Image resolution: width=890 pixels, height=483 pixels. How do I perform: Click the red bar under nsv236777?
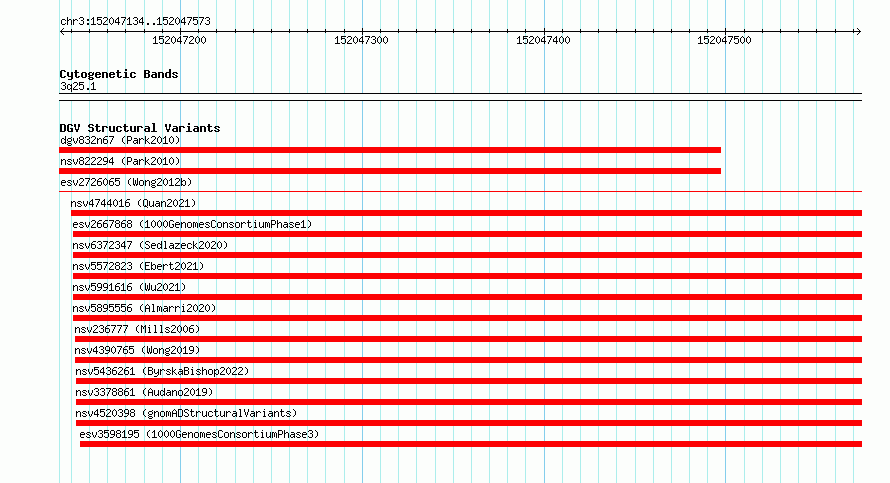coord(468,339)
